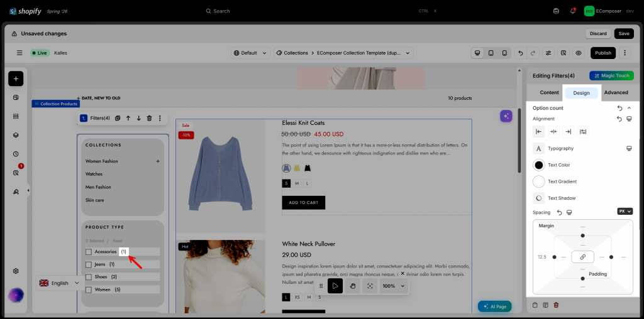The image size is (644, 319).
Task: Open history clock icon in left sidebar
Action: coord(16,154)
